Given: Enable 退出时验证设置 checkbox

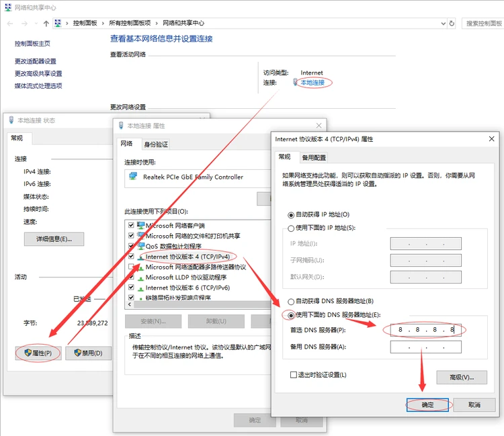Looking at the screenshot, I should pos(293,375).
